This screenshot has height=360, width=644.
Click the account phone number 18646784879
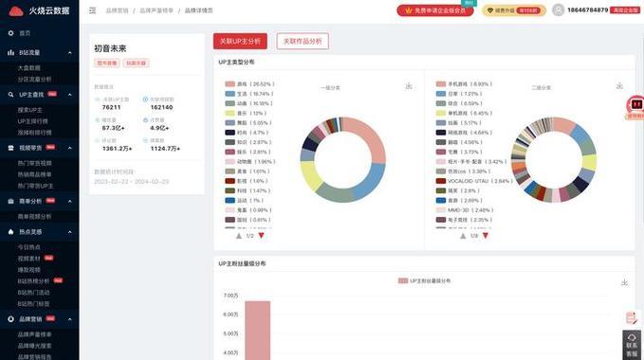coord(587,10)
